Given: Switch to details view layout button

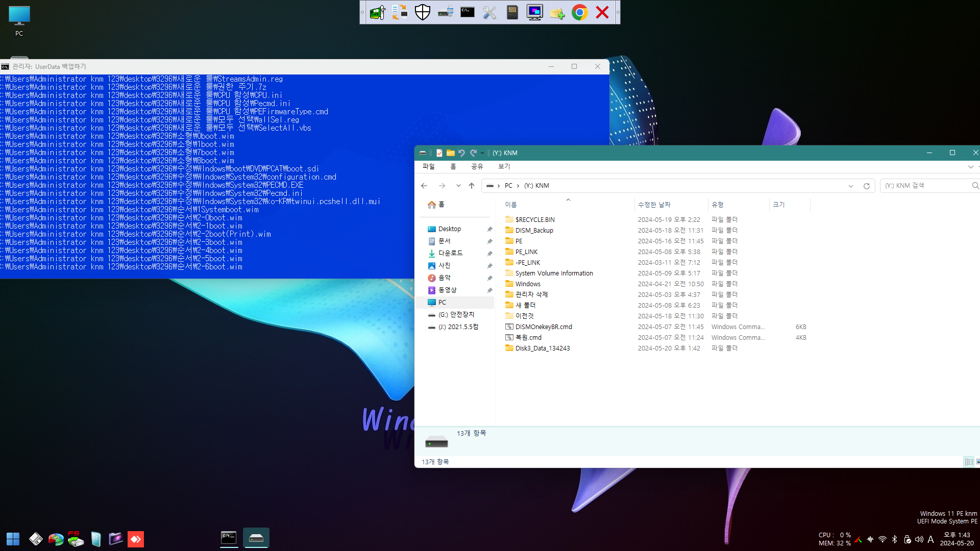Looking at the screenshot, I should click(969, 462).
